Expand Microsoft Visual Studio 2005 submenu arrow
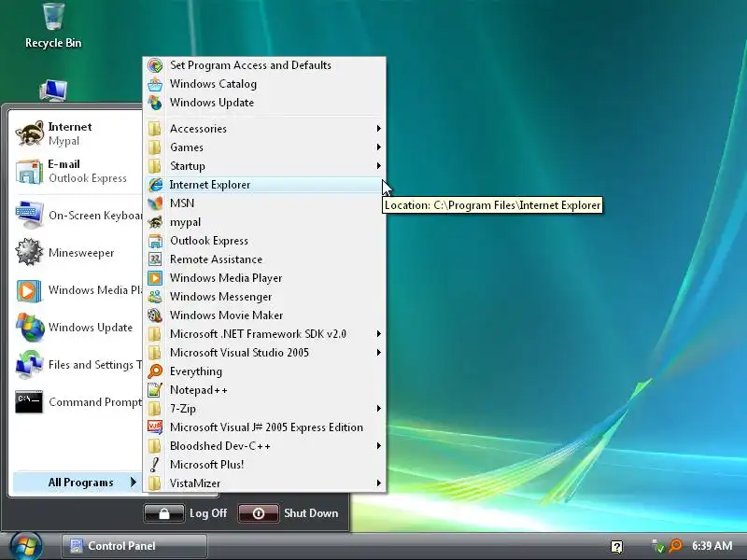 click(x=379, y=353)
